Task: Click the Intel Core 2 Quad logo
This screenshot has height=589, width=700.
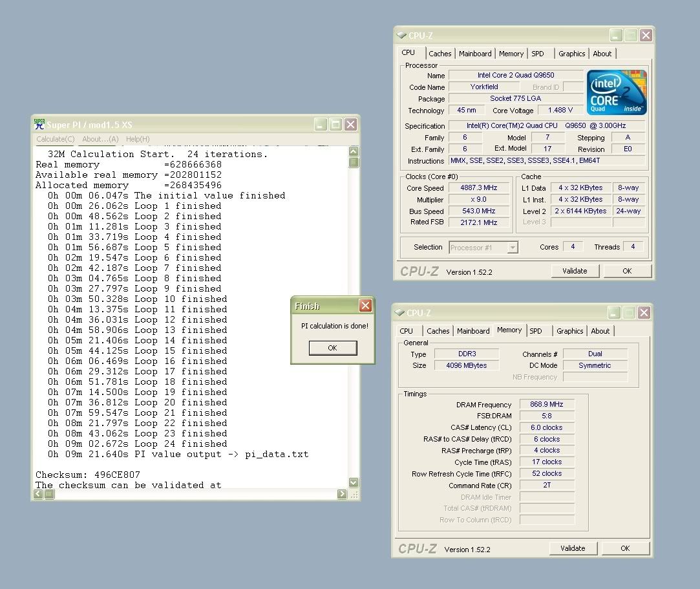Action: 617,92
